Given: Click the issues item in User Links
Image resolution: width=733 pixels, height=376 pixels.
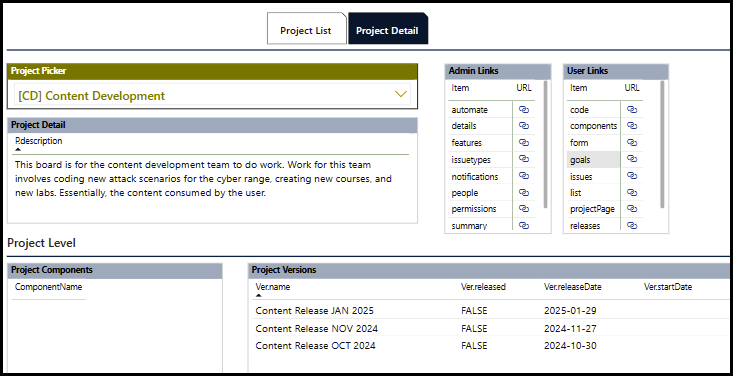Looking at the screenshot, I should (581, 176).
